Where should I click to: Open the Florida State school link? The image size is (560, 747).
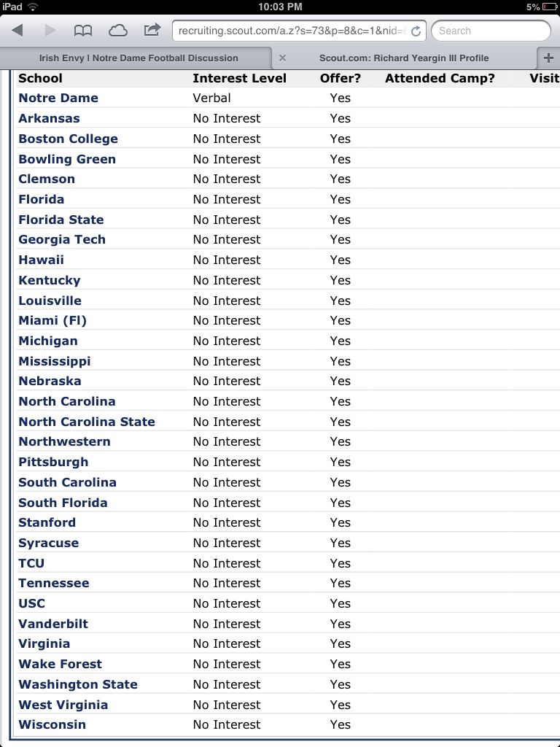click(61, 220)
